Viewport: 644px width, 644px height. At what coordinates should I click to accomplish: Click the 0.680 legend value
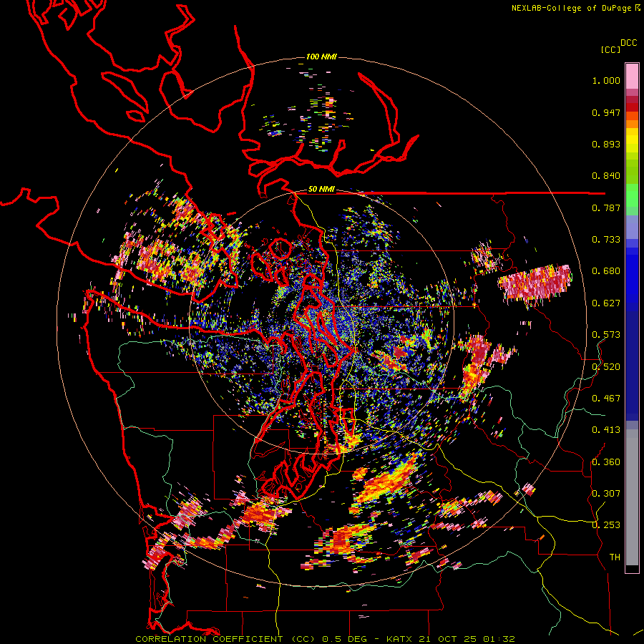pyautogui.click(x=606, y=271)
